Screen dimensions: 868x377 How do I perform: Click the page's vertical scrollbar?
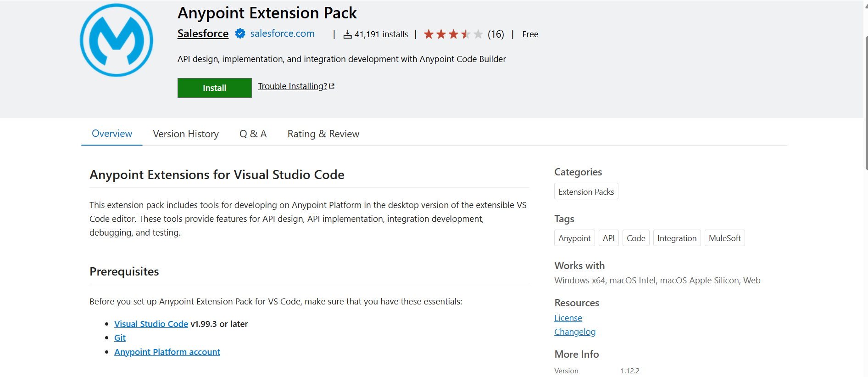(x=866, y=101)
